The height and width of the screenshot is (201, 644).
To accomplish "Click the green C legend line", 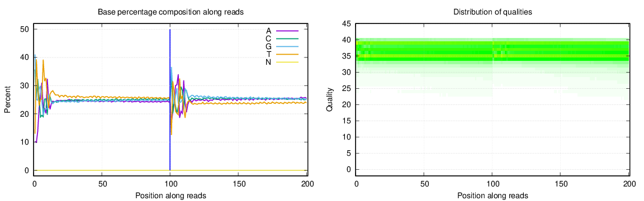I will tap(287, 39).
